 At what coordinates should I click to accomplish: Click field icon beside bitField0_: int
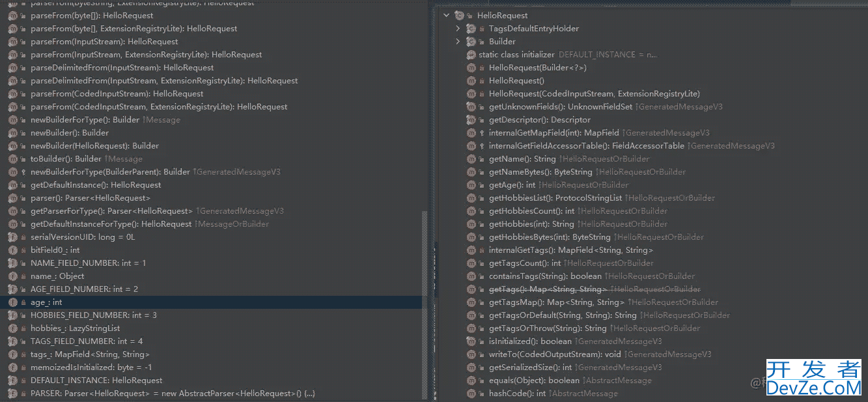(13, 250)
